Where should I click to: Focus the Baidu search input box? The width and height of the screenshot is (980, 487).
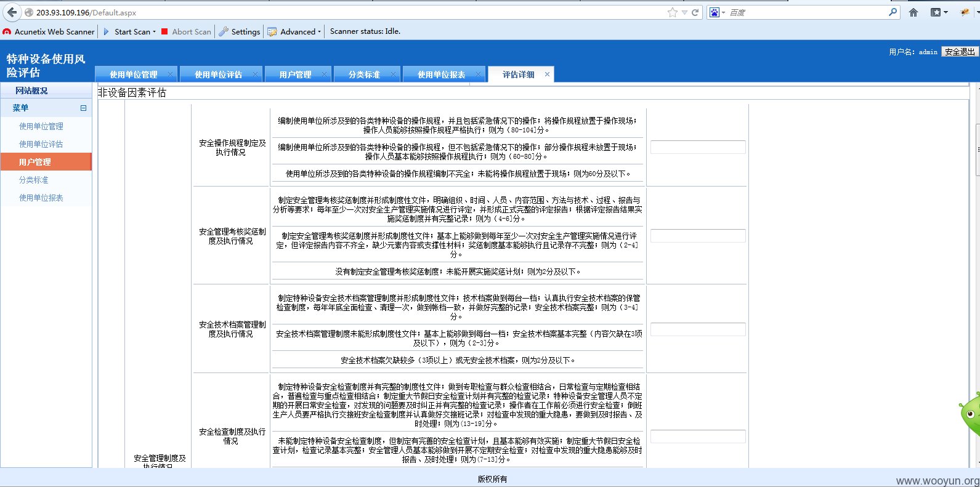coord(807,12)
